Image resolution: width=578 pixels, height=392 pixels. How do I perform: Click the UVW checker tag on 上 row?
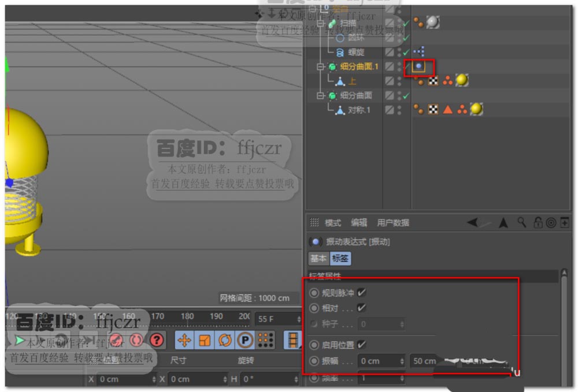coord(433,80)
